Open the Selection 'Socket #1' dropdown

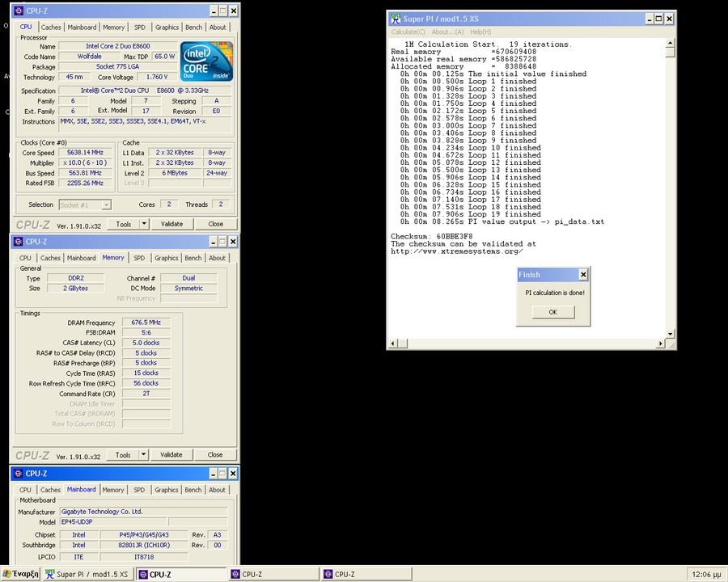point(86,205)
